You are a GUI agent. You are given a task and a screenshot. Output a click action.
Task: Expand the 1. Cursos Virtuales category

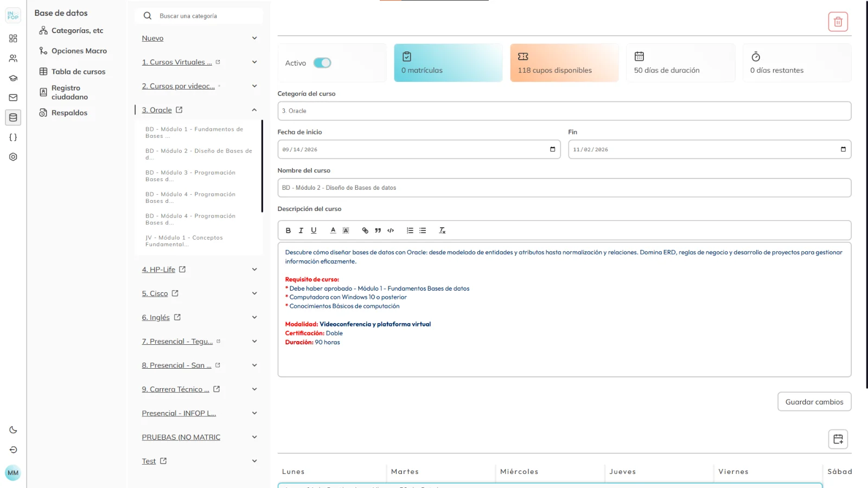(254, 62)
